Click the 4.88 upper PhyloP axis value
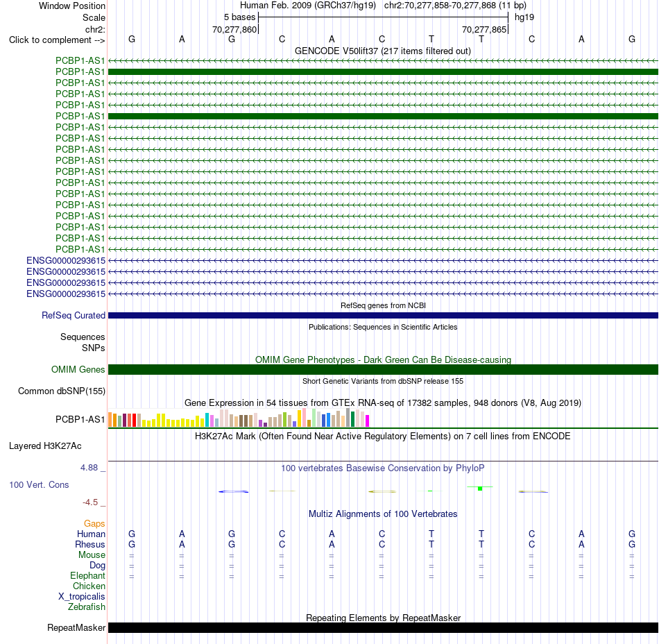659x644 pixels. tap(89, 468)
